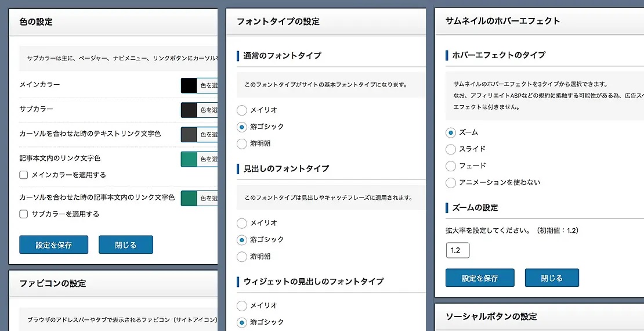Open the サブカラー color swatch
This screenshot has height=331, width=644.
(189, 110)
